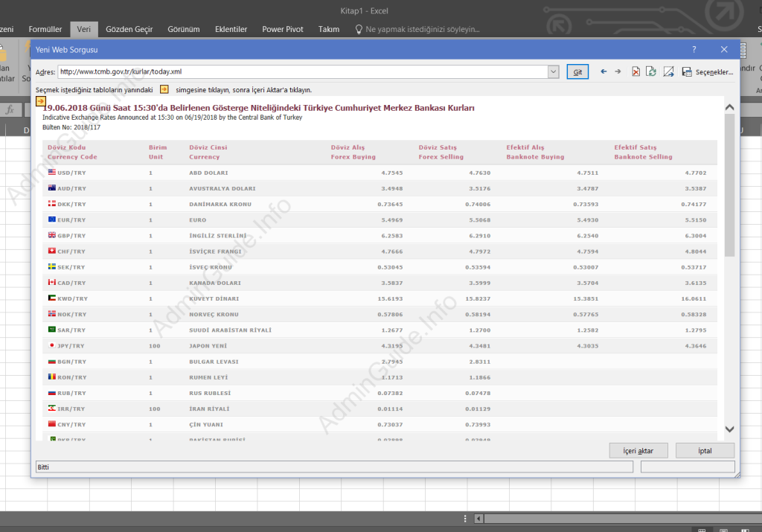Click the '4.7545' forex buying value
Viewport: 762px width, 532px height.
coord(391,173)
